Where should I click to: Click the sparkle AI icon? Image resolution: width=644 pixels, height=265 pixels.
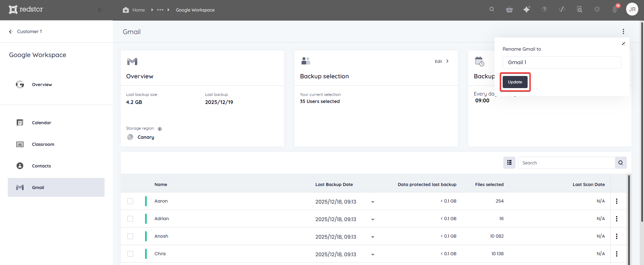[527, 9]
